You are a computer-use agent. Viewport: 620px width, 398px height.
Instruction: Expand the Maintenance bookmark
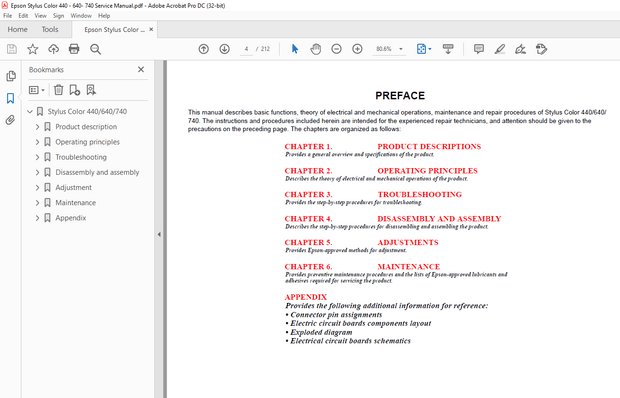tap(37, 203)
